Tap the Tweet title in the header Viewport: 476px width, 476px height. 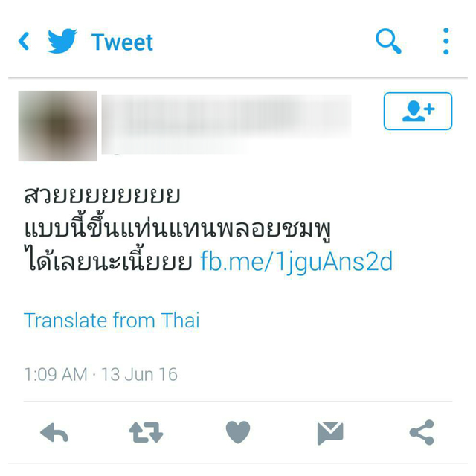tap(122, 42)
